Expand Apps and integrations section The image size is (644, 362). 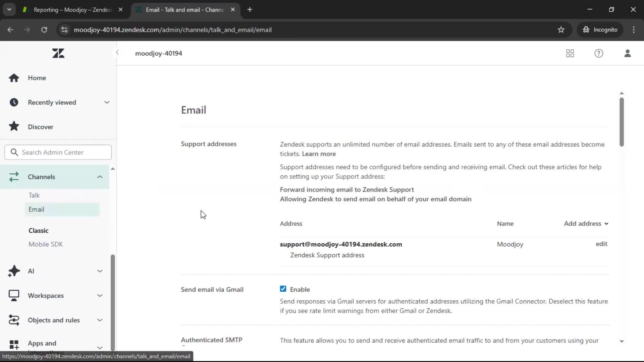pos(100,348)
